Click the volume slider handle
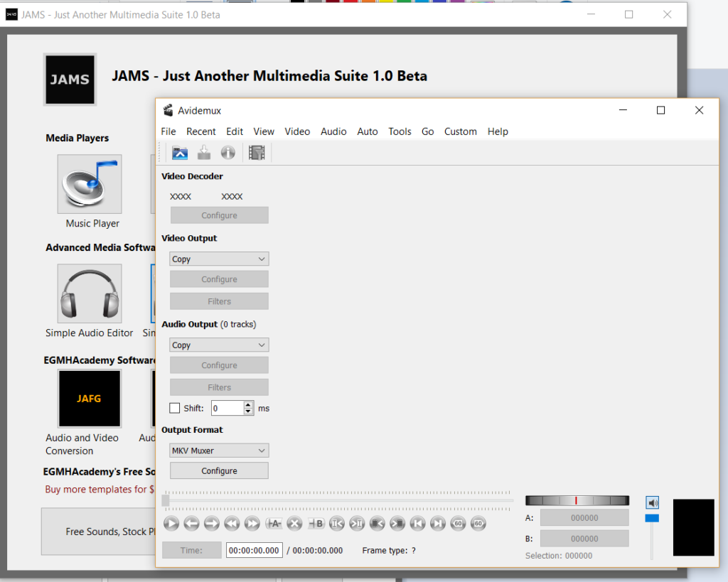 652,518
